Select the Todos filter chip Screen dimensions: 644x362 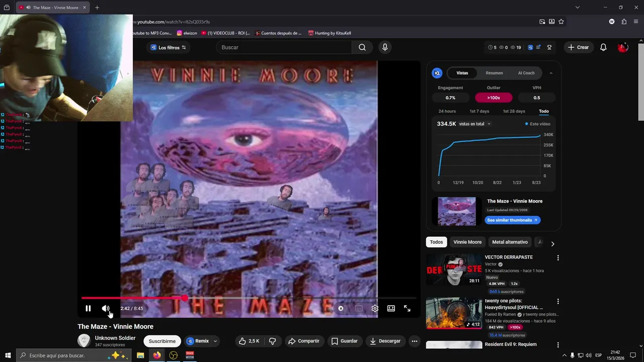pos(436,242)
